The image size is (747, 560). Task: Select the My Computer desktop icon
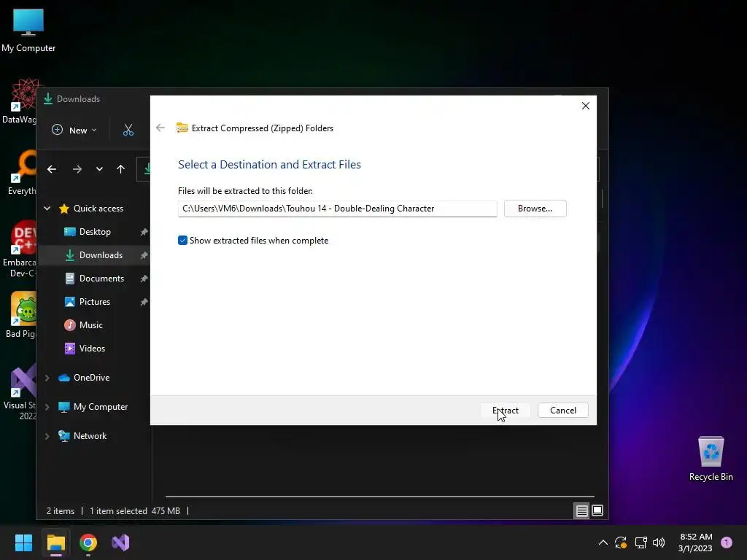point(28,31)
